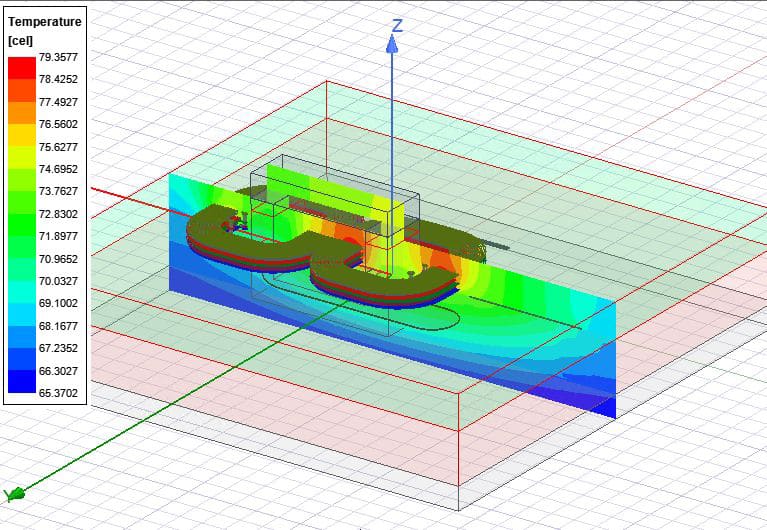Viewport: 767px width, 530px height.
Task: Click the Temperature legend title
Action: 45,22
